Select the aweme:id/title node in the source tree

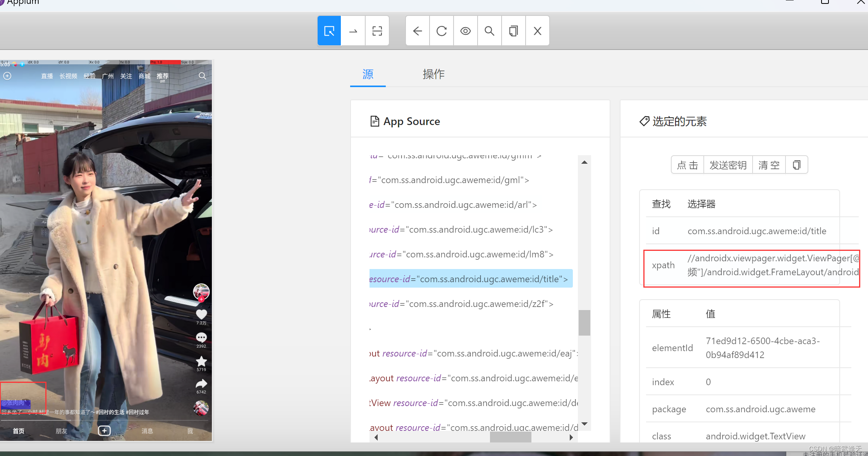470,279
